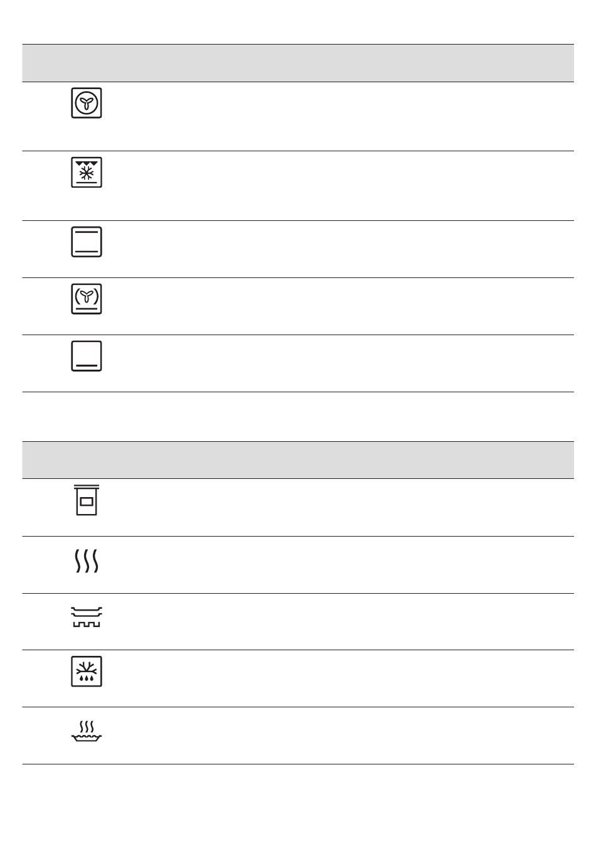Screen dimensions: 596x868
Task: Select conventional top and bottom heat icon
Action: pos(87,242)
